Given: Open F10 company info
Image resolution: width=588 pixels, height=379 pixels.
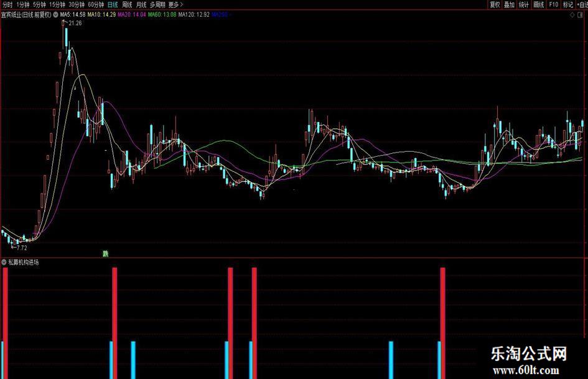Looking at the screenshot, I should [554, 4].
